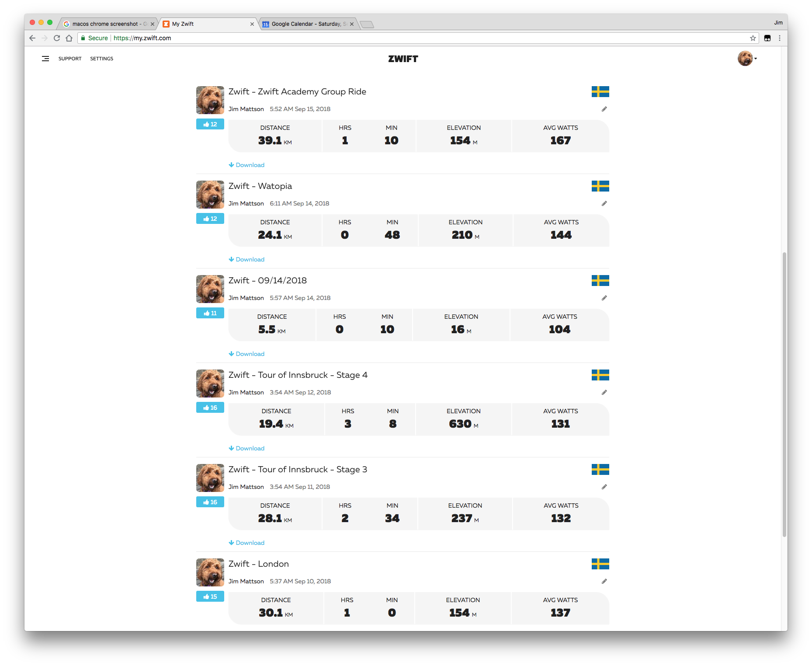The width and height of the screenshot is (812, 666).
Task: Open Tour of Innsbruck - Stage 4 title
Action: point(298,375)
